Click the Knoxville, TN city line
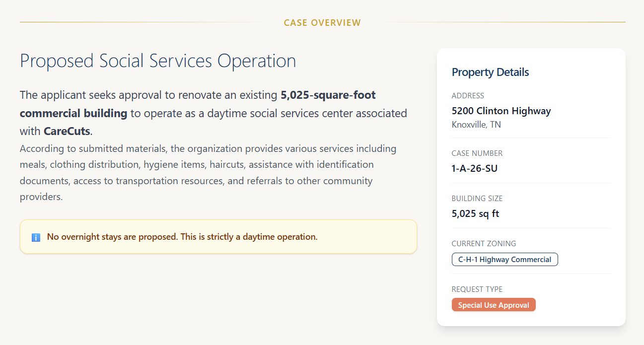The image size is (644, 345). pyautogui.click(x=476, y=125)
